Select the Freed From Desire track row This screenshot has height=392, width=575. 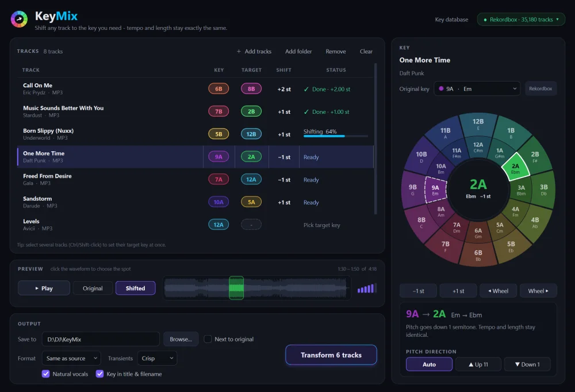click(195, 180)
